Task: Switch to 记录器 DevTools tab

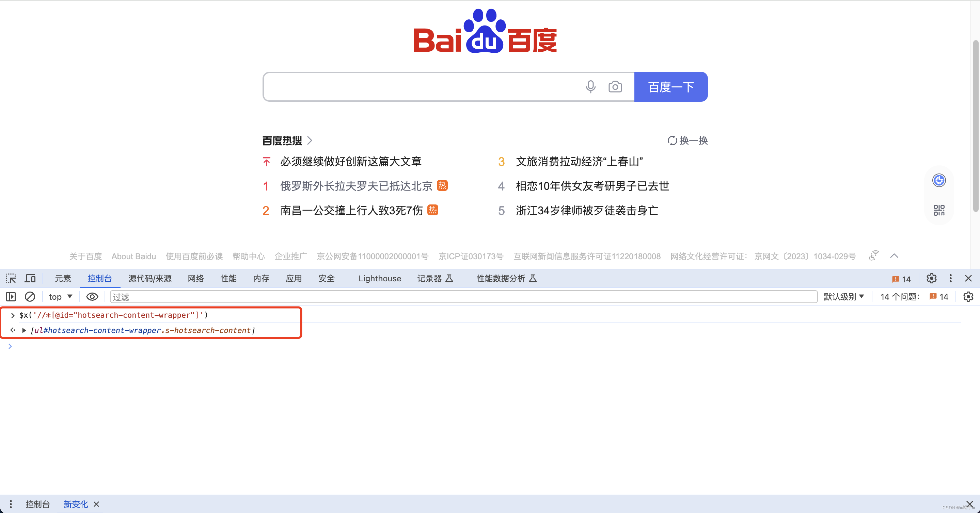Action: (x=435, y=279)
